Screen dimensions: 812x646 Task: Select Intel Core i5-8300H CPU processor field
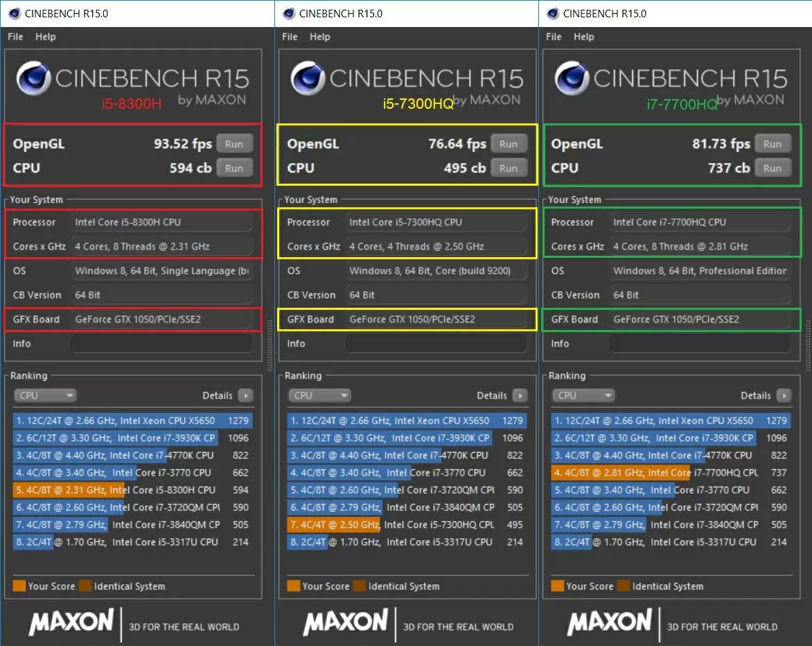click(161, 222)
